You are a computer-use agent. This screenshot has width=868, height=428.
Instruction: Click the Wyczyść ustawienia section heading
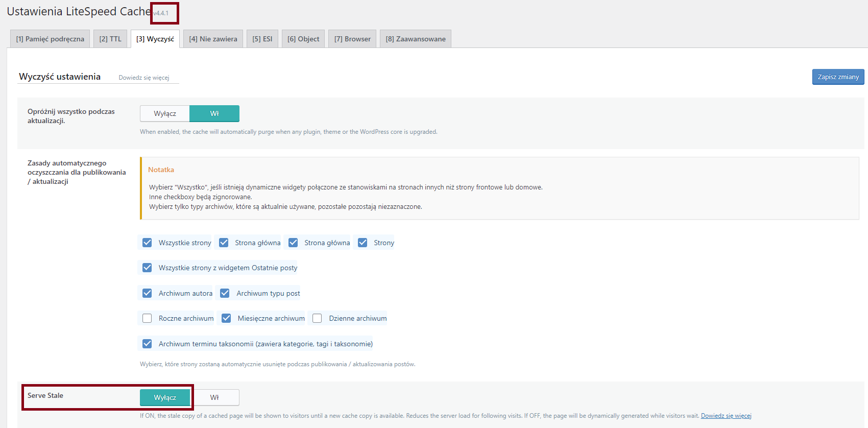[60, 77]
